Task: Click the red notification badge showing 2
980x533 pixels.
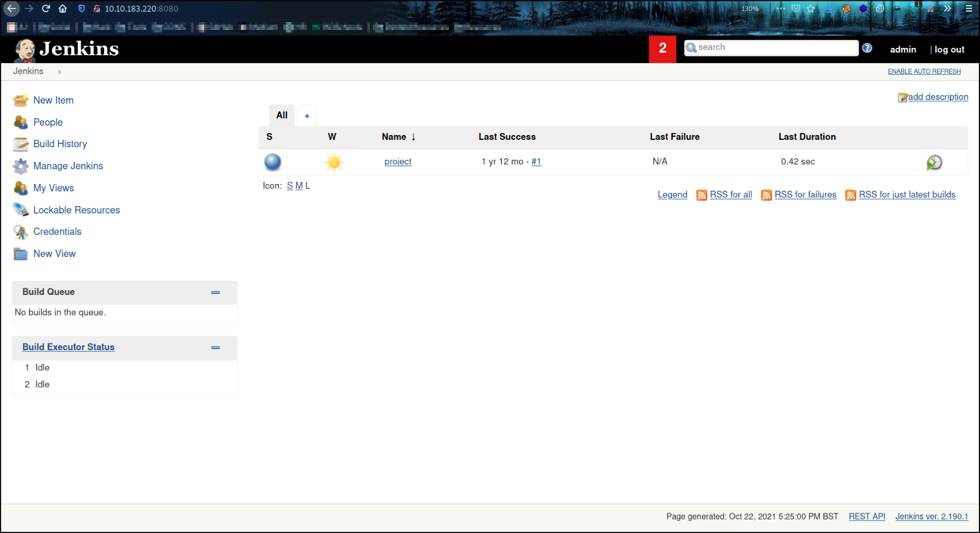Action: tap(662, 49)
